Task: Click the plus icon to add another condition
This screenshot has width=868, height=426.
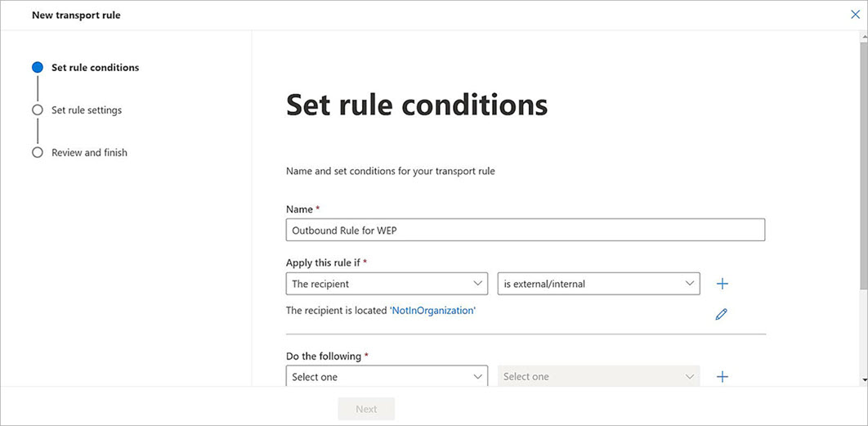Action: 722,284
